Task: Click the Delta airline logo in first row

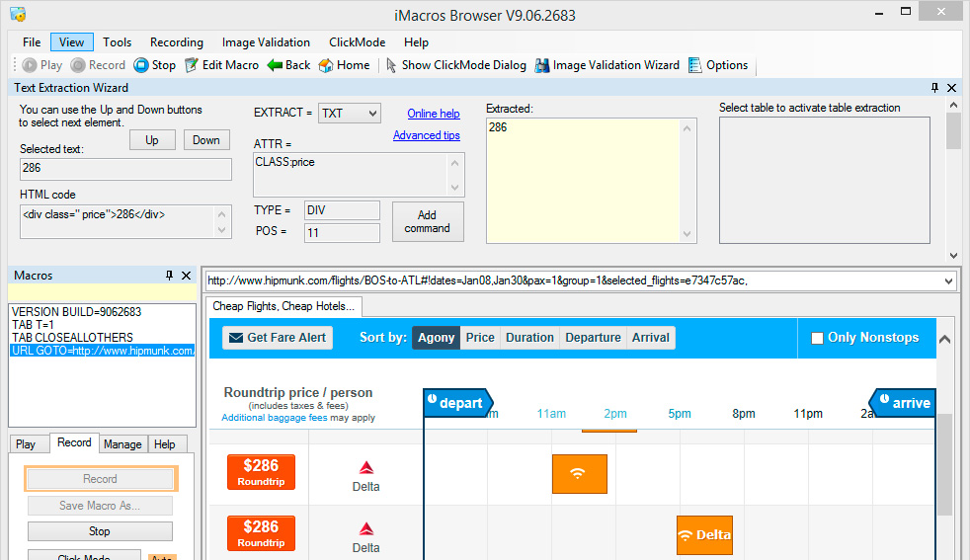Action: (366, 468)
